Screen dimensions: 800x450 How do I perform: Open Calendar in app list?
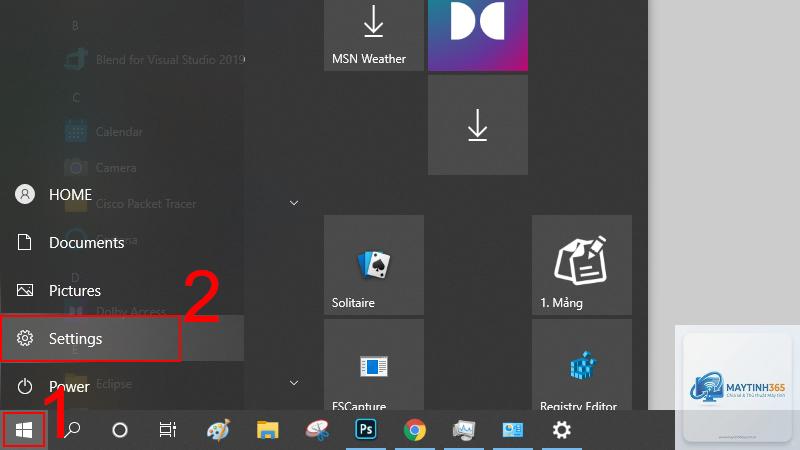click(x=104, y=132)
